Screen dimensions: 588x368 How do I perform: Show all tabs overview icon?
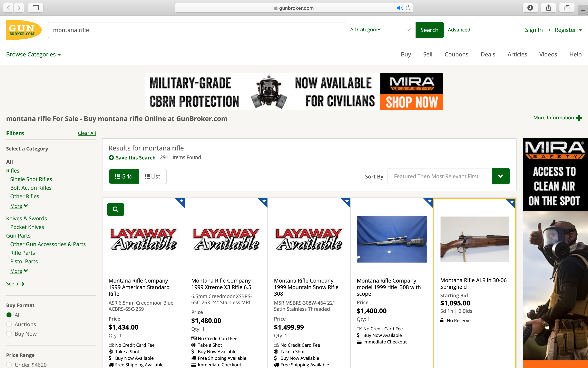(567, 8)
